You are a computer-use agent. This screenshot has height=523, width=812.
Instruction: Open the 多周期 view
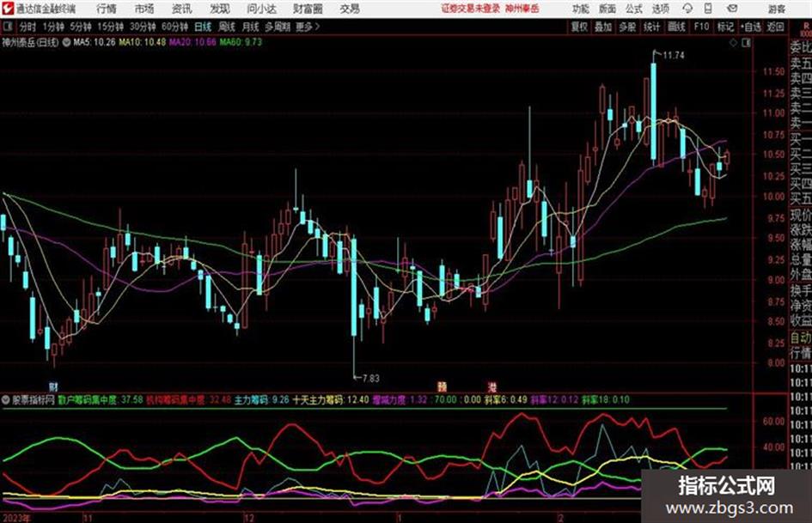click(x=277, y=27)
